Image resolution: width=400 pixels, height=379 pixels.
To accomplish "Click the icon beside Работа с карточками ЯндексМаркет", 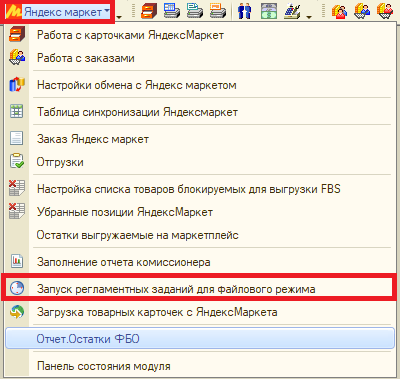I will point(17,35).
